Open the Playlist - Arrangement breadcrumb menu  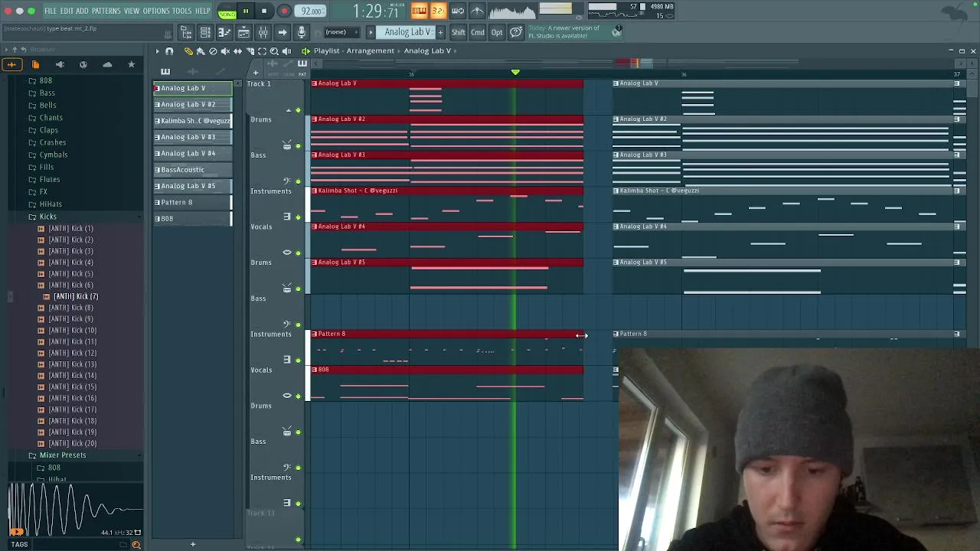(354, 51)
